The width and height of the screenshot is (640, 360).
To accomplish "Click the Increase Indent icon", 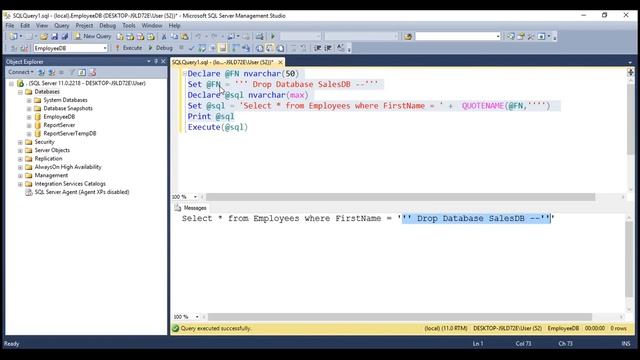I will coord(328,48).
